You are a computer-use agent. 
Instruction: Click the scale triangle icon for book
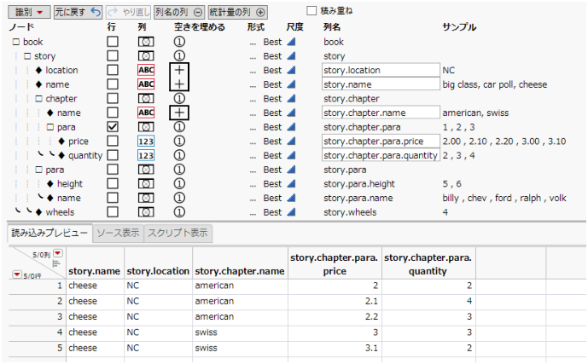(x=291, y=42)
